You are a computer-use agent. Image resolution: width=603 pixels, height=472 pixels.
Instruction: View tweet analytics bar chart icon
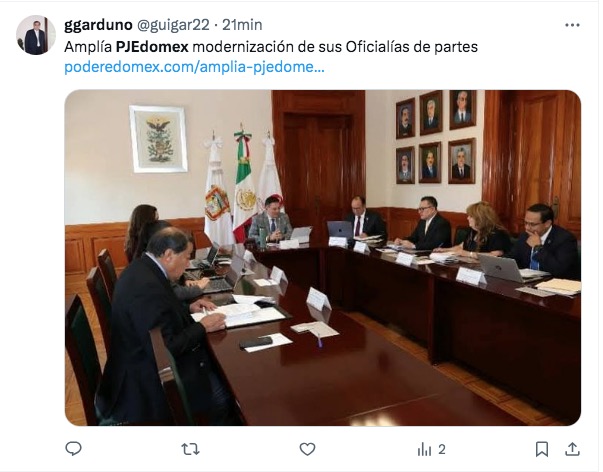point(424,449)
